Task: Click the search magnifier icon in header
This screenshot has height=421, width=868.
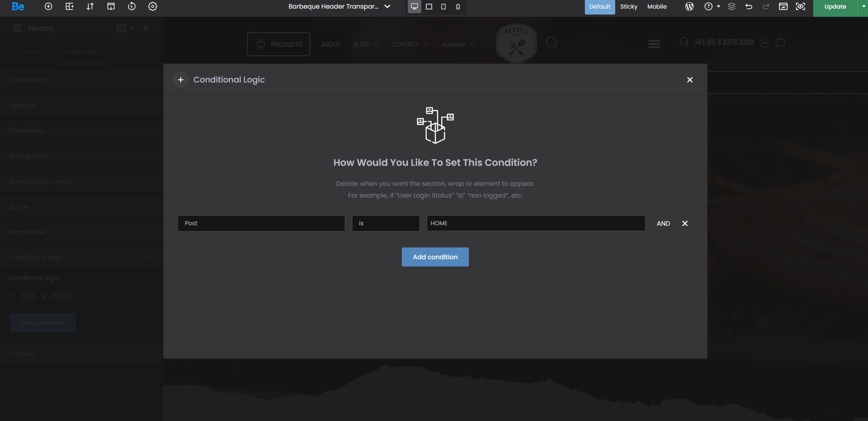Action: coord(551,43)
